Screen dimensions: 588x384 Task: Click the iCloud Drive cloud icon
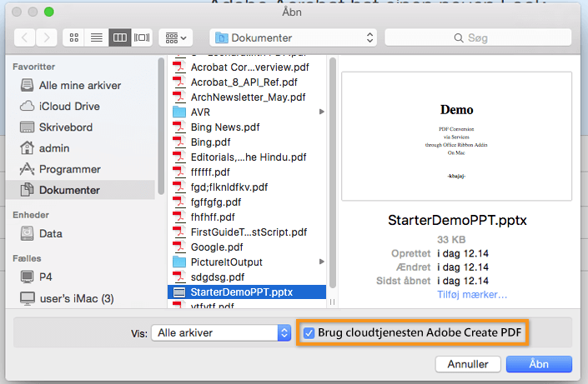coord(27,106)
